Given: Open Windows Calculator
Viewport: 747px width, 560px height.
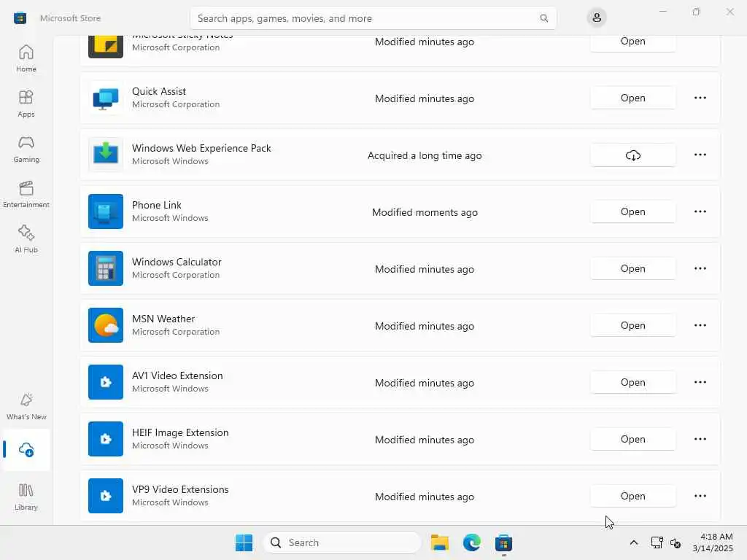Looking at the screenshot, I should tap(632, 268).
